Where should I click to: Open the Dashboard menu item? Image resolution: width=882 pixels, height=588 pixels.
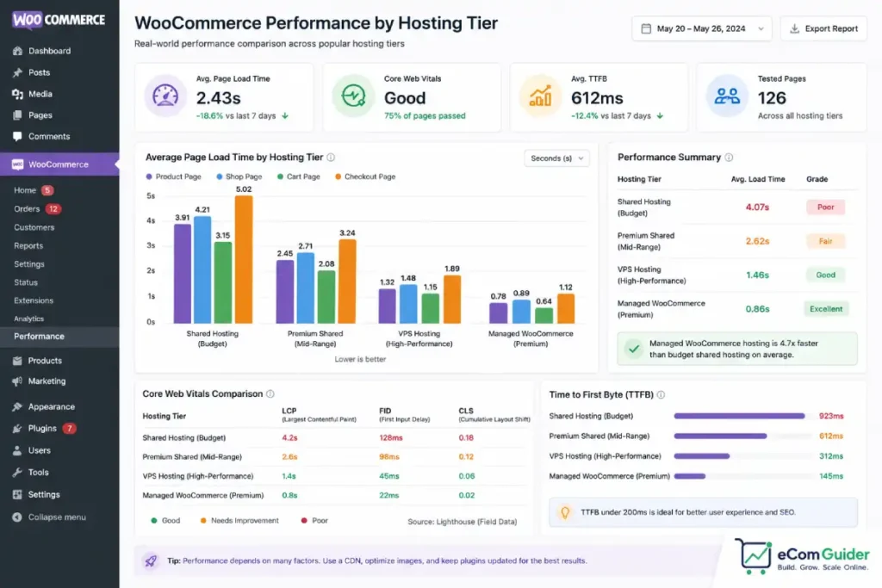59,51
